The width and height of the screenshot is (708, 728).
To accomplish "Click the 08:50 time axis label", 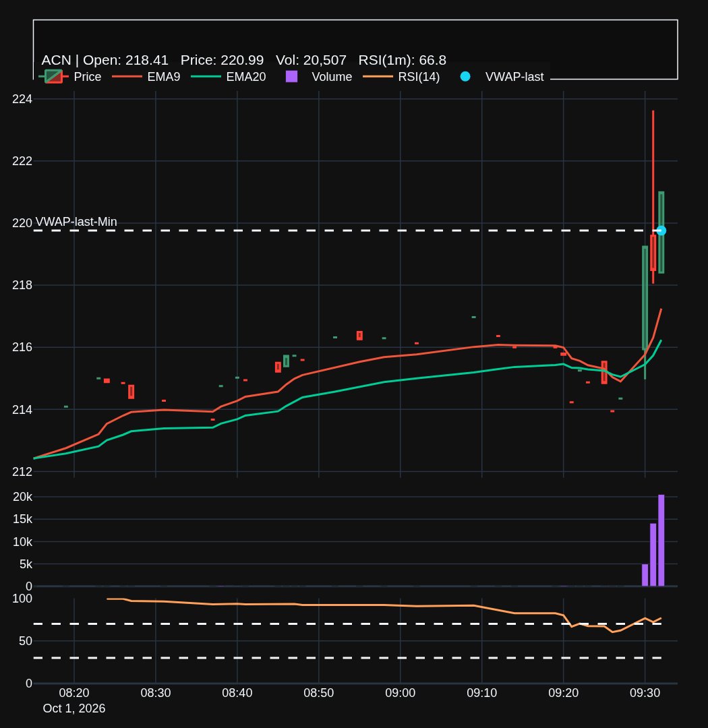I will 319,693.
